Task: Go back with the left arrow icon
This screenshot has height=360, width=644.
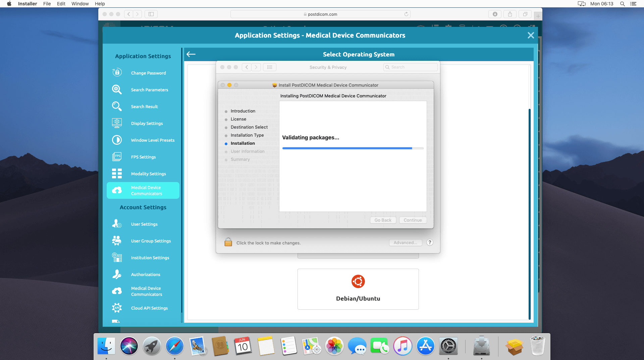Action: coord(191,54)
